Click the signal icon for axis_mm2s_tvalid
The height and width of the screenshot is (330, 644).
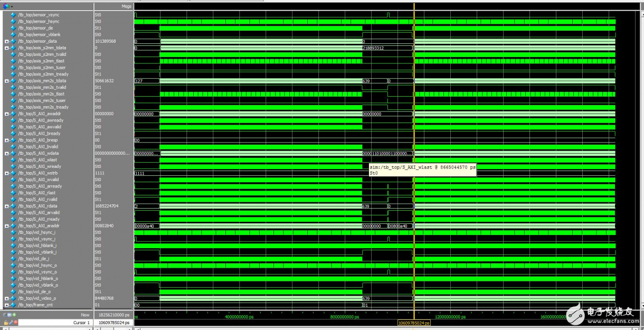click(13, 88)
